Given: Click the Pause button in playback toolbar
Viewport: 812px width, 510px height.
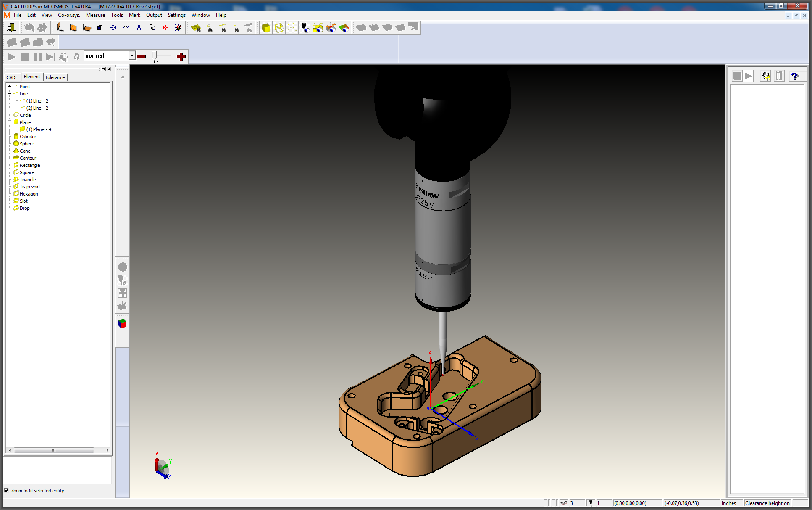Looking at the screenshot, I should 37,57.
